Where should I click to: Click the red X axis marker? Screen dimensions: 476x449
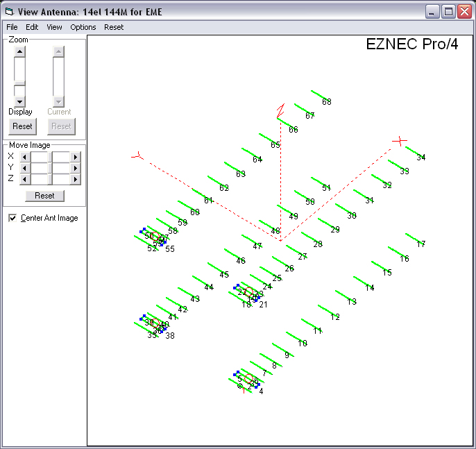pyautogui.click(x=400, y=141)
